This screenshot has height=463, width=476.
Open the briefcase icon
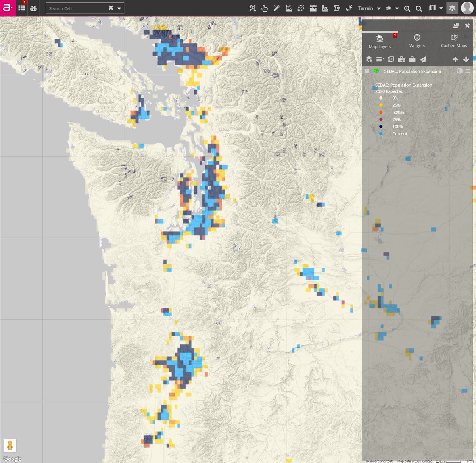[412, 59]
